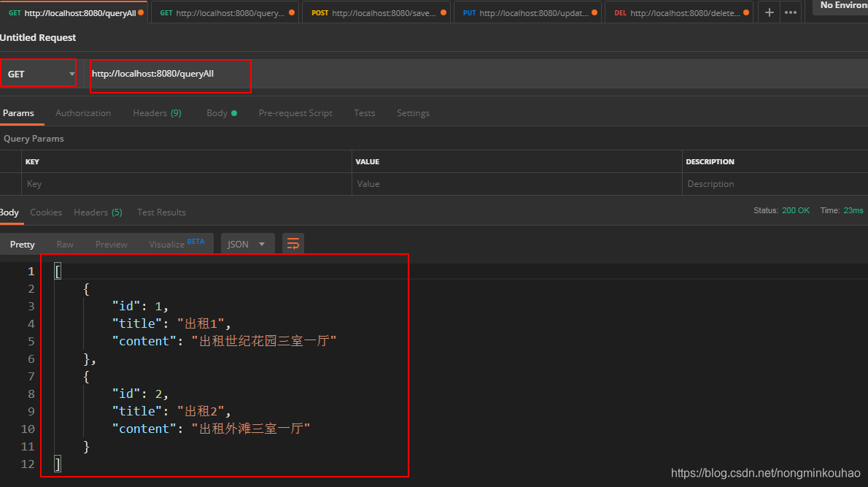Switch response view to Visualize BETA
Screen dimensions: 868x487
tap(177, 244)
